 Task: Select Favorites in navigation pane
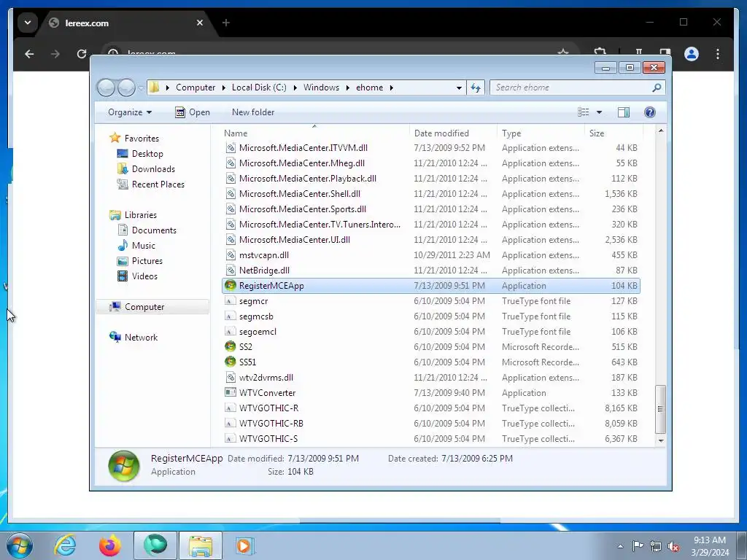coord(142,139)
